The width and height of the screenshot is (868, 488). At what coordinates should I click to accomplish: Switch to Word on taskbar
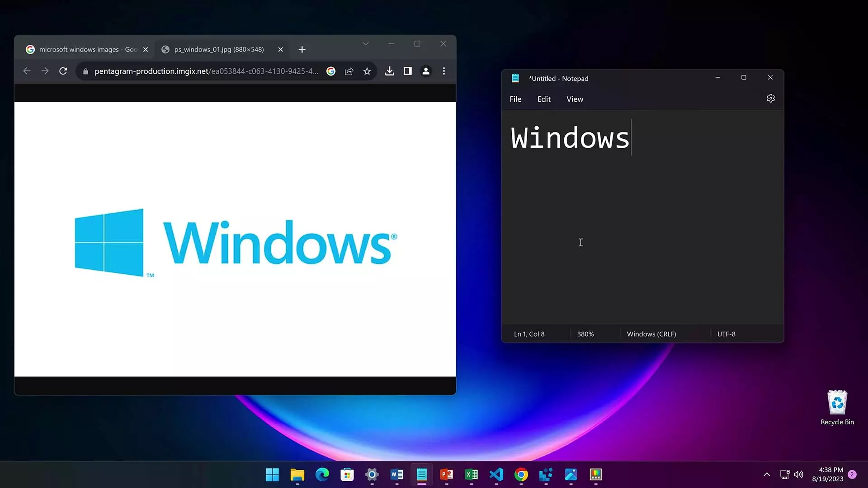click(x=396, y=474)
